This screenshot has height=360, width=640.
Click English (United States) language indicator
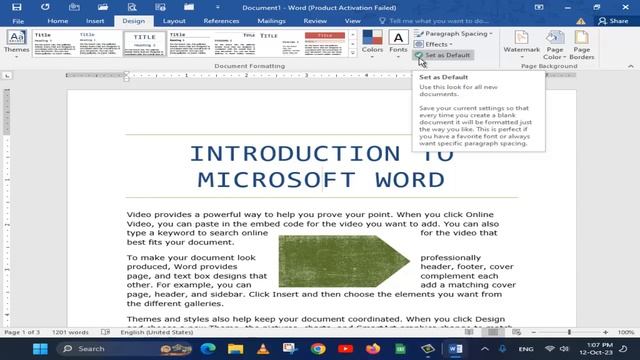157,332
